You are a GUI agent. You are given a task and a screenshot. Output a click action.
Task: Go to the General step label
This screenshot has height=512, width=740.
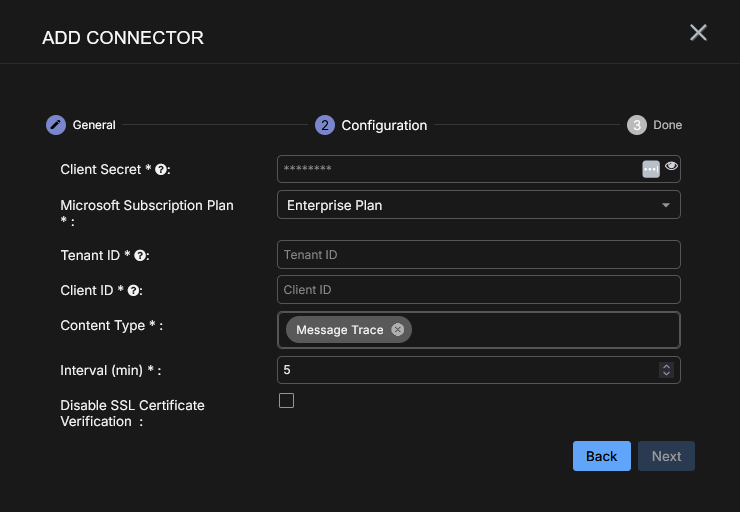tap(94, 125)
